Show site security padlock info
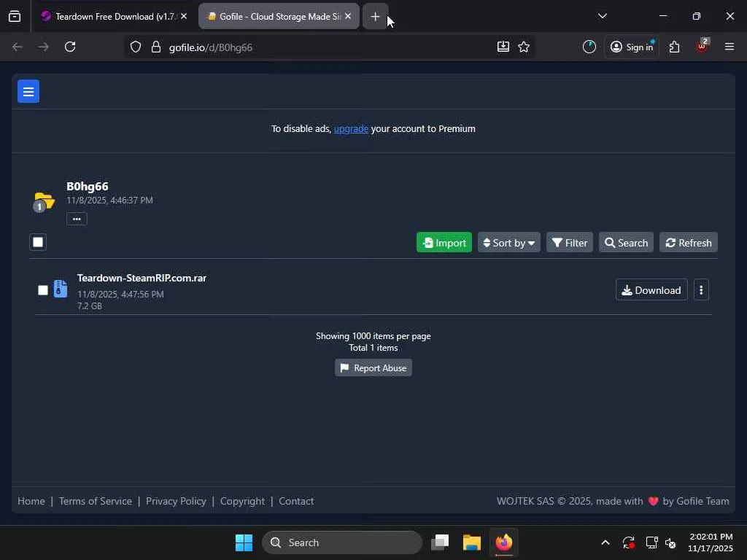747x560 pixels. (156, 47)
